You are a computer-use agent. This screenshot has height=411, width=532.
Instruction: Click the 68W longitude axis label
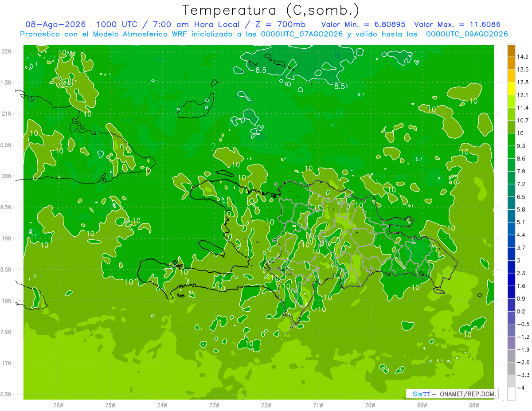(474, 405)
